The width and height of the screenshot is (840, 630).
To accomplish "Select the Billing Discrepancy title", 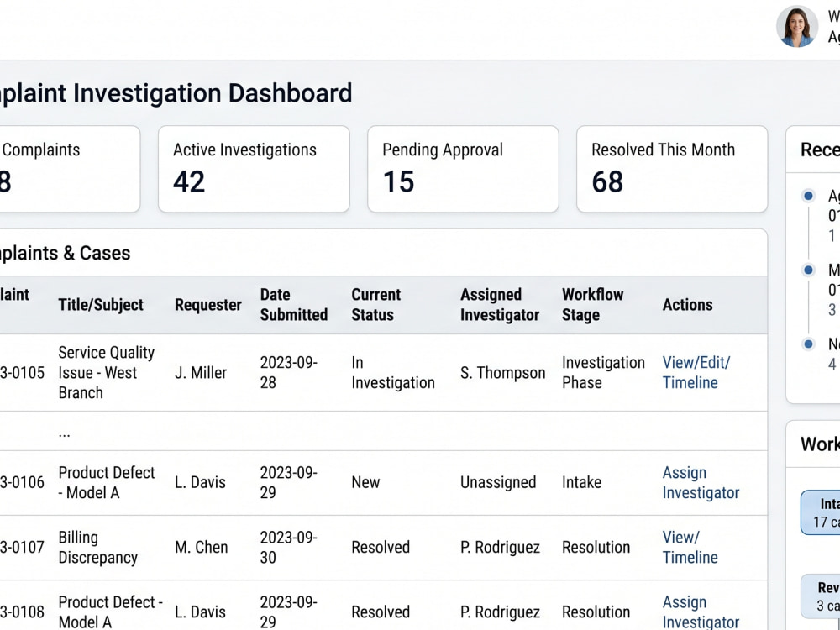I will [97, 547].
